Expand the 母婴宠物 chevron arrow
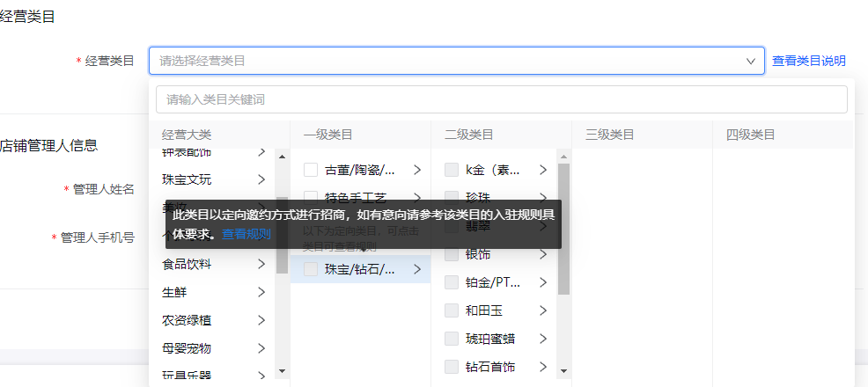This screenshot has height=387, width=868. (x=261, y=348)
